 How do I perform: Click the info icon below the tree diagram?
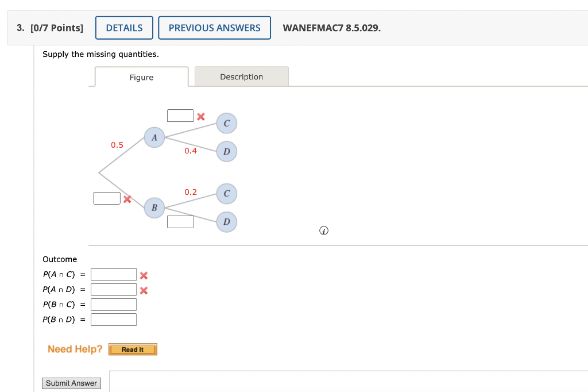324,230
